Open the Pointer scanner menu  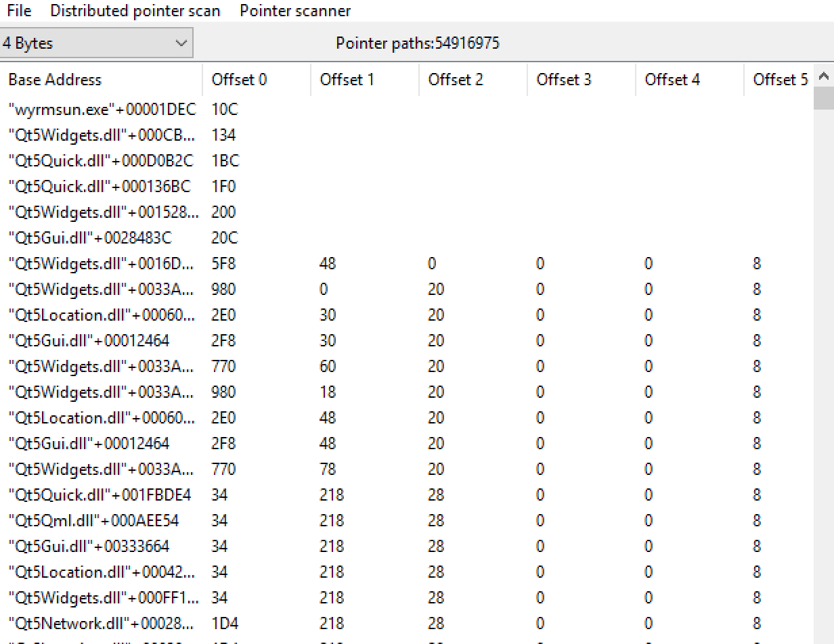(295, 11)
